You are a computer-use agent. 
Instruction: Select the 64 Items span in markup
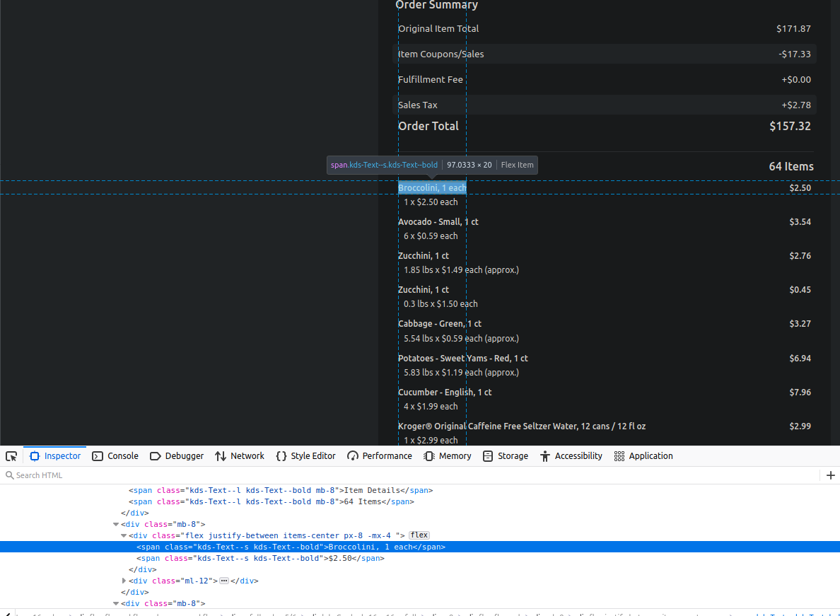pyautogui.click(x=271, y=501)
